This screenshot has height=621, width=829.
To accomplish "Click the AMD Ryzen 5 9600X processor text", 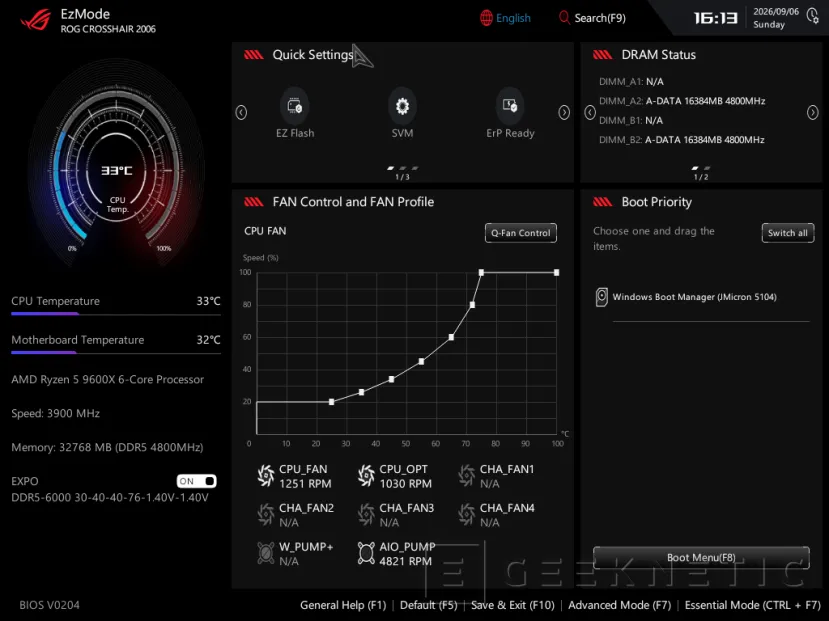I will 107,379.
